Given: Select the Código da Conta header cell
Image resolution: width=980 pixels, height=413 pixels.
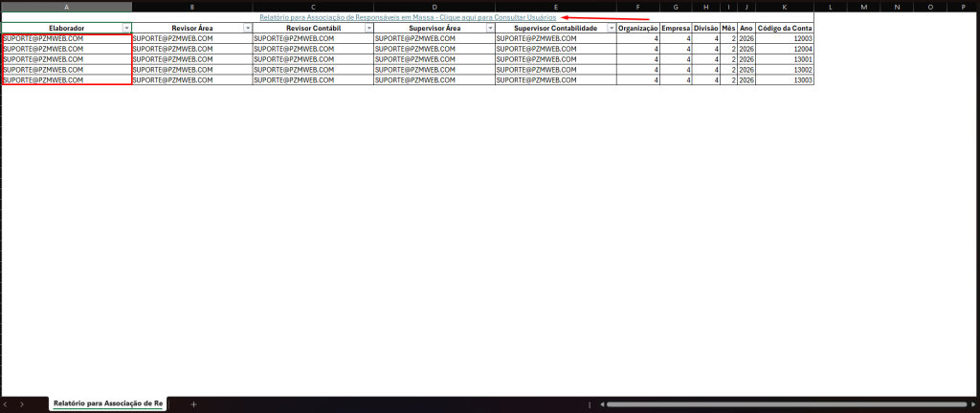Looking at the screenshot, I should [785, 29].
